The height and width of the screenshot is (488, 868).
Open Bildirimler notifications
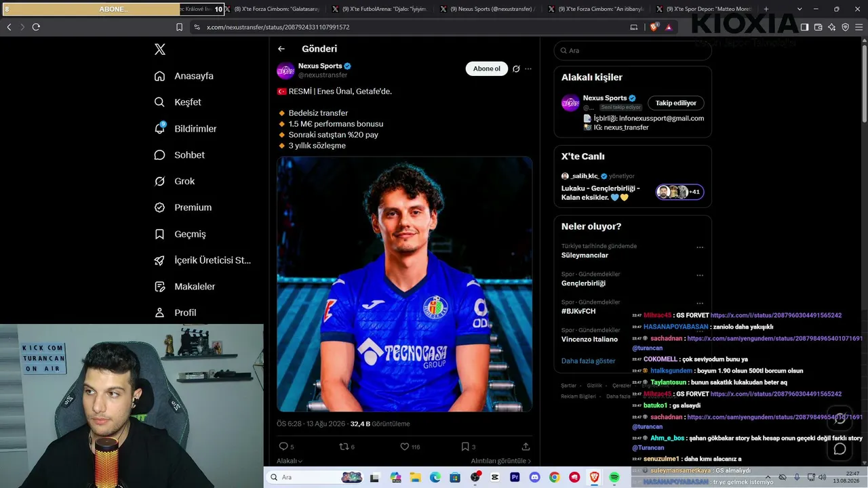[186, 129]
